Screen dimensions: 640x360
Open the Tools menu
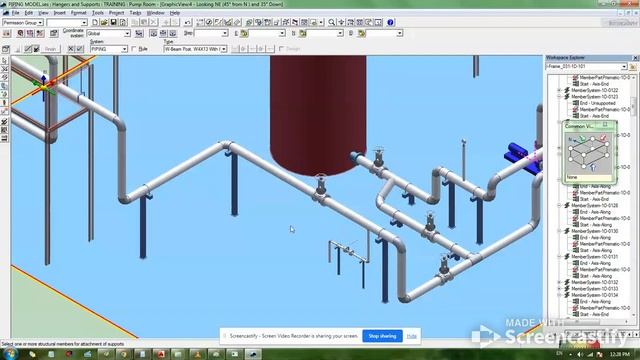(98, 13)
